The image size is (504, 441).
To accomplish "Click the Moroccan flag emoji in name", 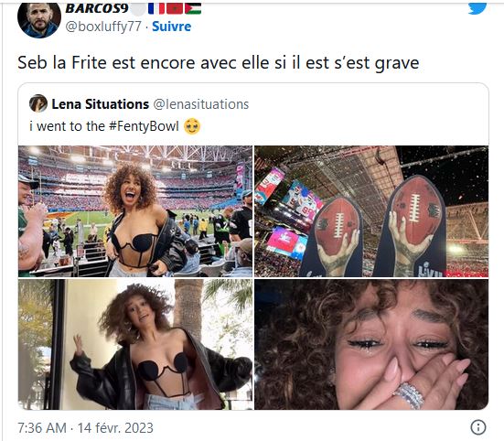I will [x=175, y=8].
